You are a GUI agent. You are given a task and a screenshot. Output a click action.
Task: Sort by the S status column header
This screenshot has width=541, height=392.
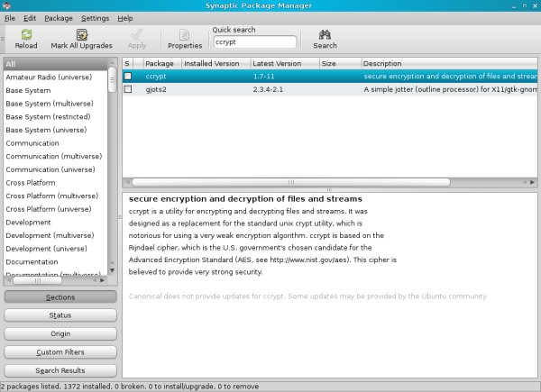point(128,64)
